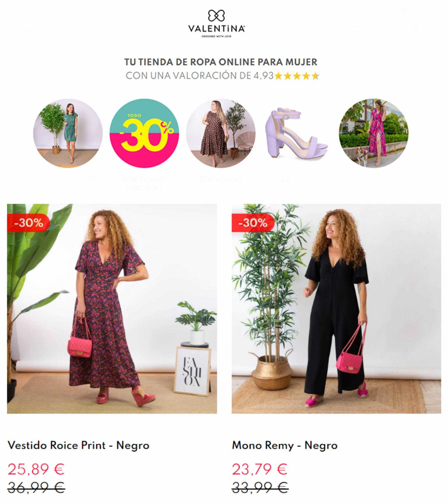Open the TODO -30% promotion circle
This screenshot has height=504, width=448.
pos(144,133)
